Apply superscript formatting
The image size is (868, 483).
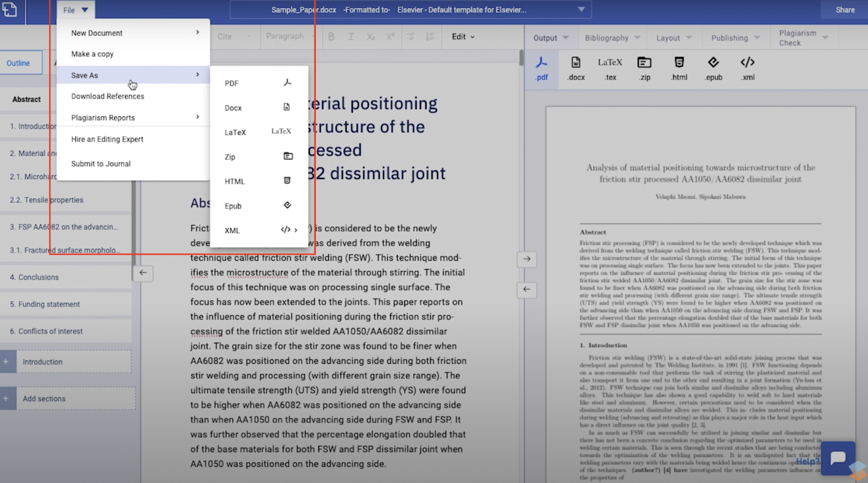tap(390, 37)
